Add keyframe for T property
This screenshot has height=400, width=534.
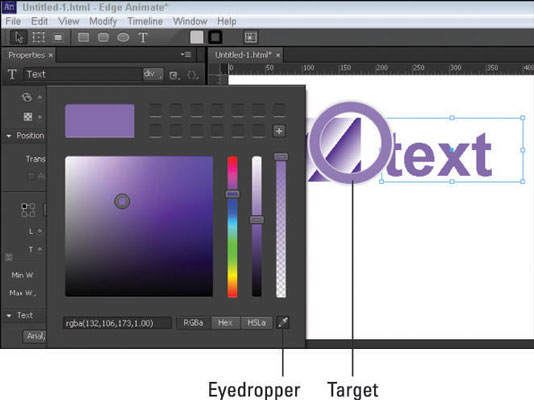[40, 250]
